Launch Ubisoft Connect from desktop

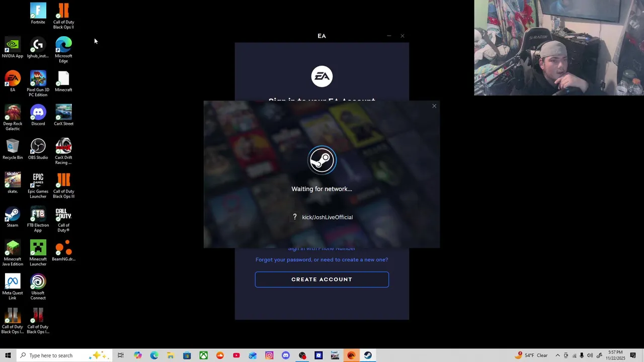click(38, 287)
